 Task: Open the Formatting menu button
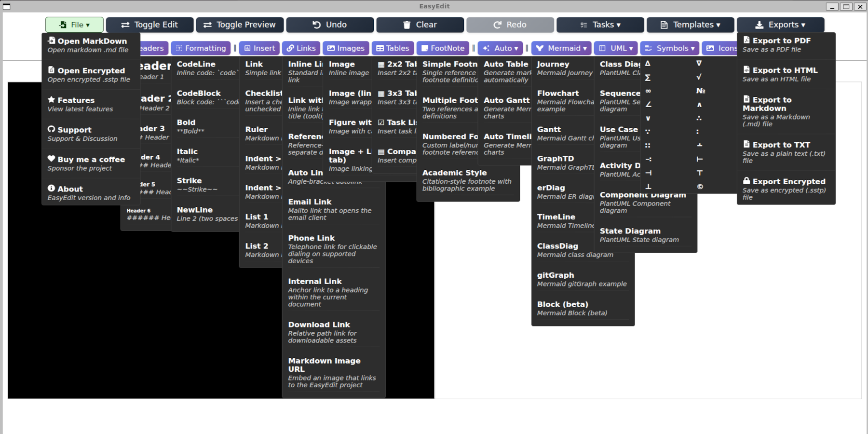tap(201, 48)
